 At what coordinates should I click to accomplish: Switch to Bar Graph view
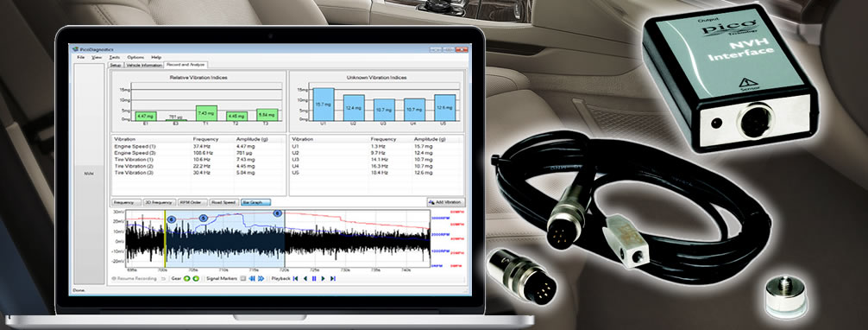point(255,202)
